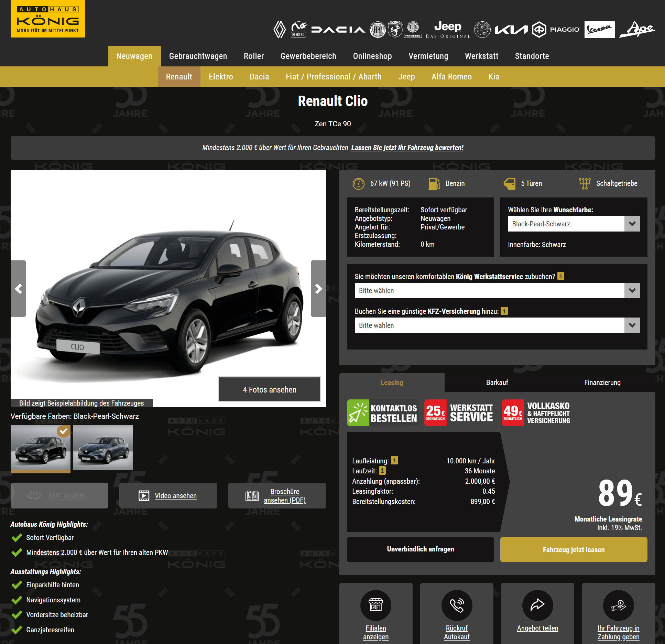Click Lassen Sie jetzt Ihr Fahrzeug bewerten link
This screenshot has height=644, width=665.
point(407,148)
